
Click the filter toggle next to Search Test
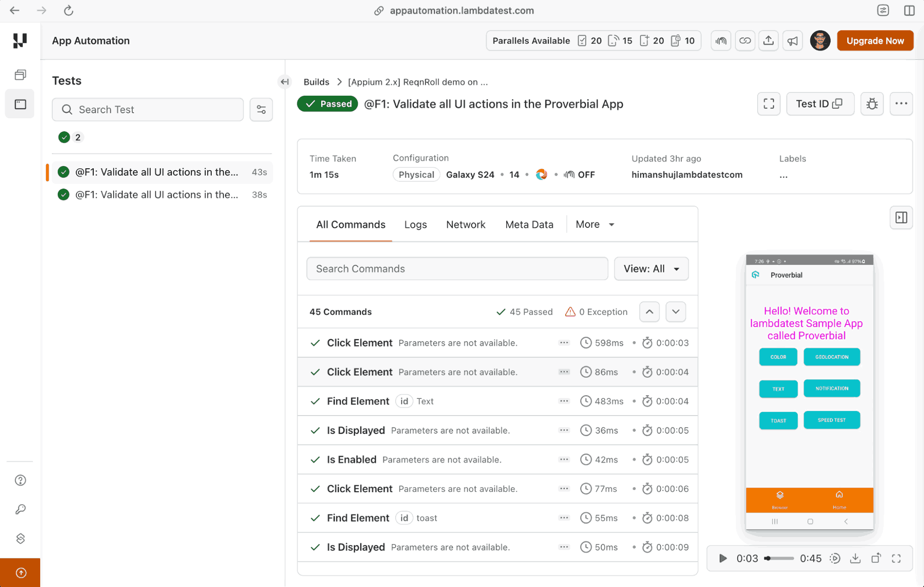pos(261,110)
